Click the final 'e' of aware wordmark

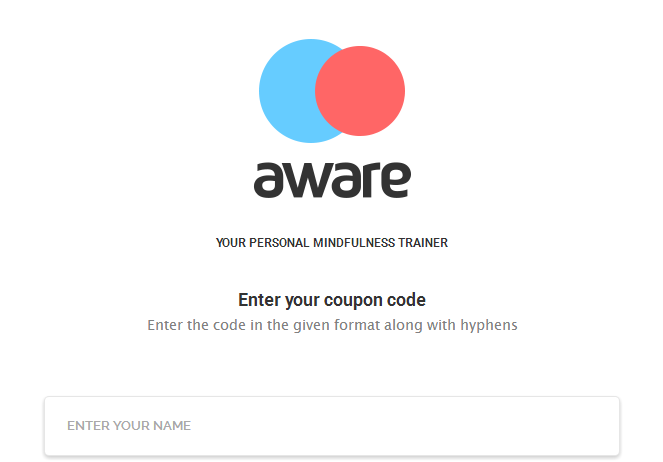click(x=395, y=180)
